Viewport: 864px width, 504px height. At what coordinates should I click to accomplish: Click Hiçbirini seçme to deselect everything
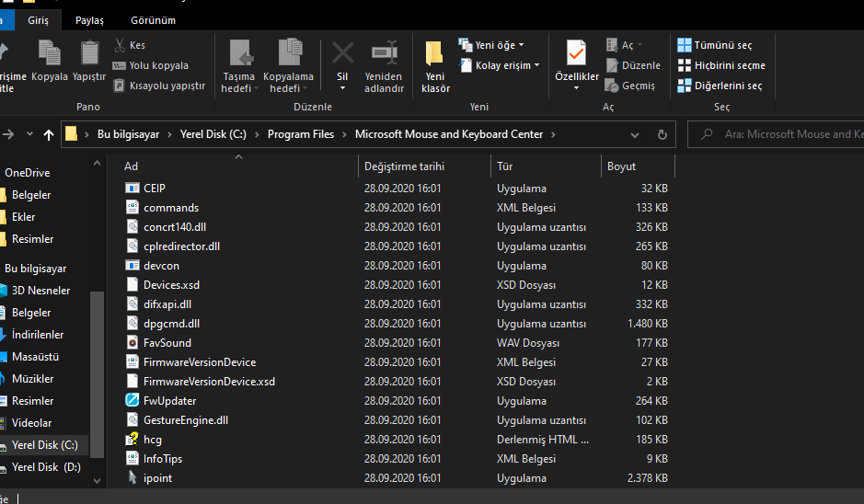click(x=720, y=65)
